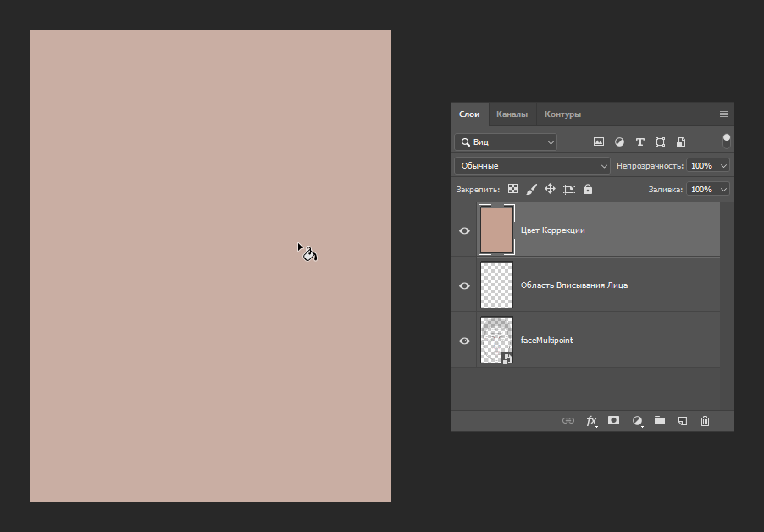Click the Заливка label
The width and height of the screenshot is (764, 532).
pyautogui.click(x=666, y=190)
